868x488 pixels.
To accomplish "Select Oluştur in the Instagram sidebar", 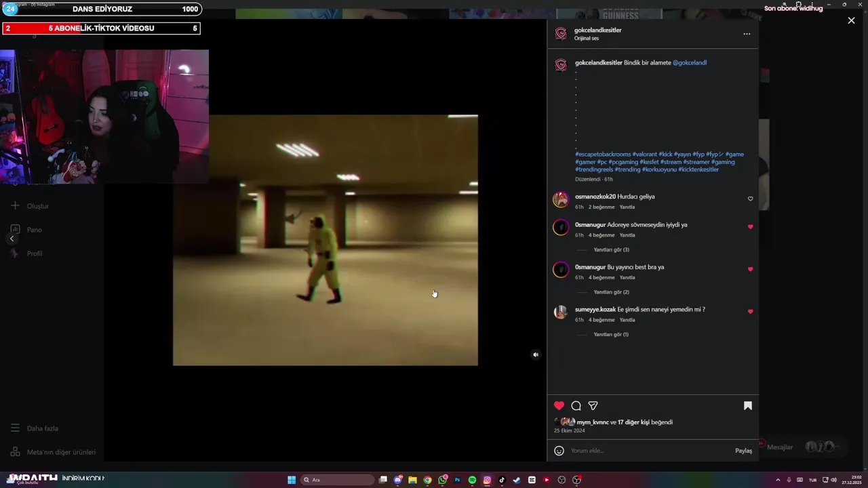I will (x=30, y=206).
